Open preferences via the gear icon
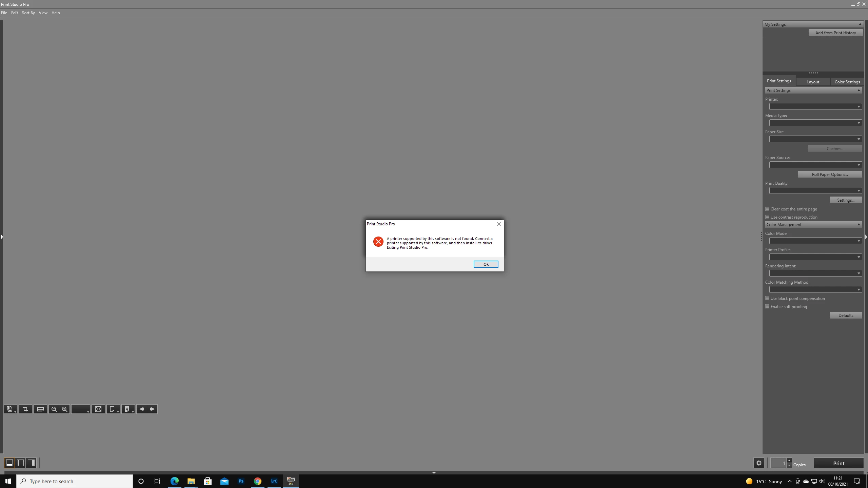Image resolution: width=868 pixels, height=488 pixels. 759,463
